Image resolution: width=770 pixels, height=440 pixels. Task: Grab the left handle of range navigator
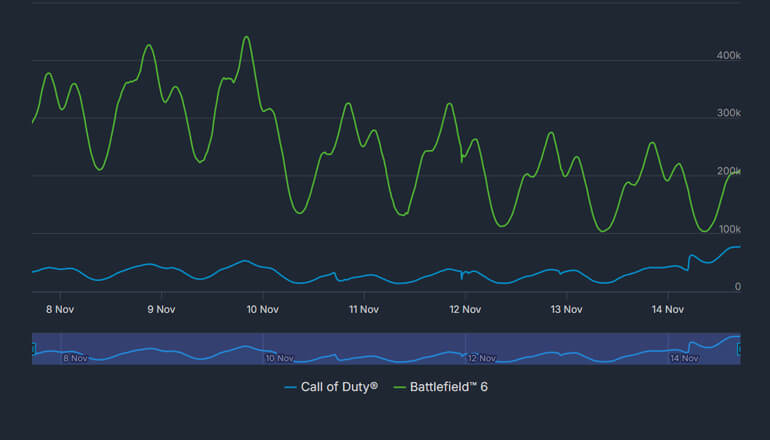click(33, 349)
